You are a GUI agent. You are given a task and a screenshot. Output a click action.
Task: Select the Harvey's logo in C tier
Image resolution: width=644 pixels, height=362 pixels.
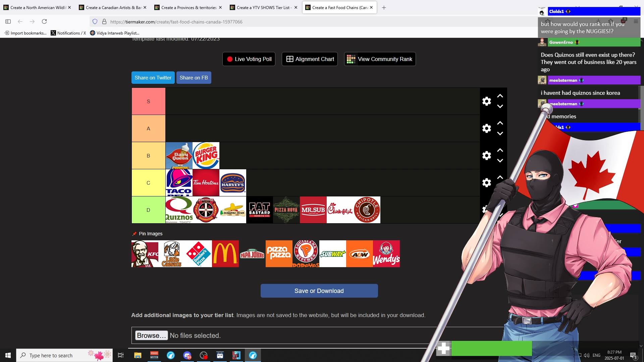tap(232, 183)
